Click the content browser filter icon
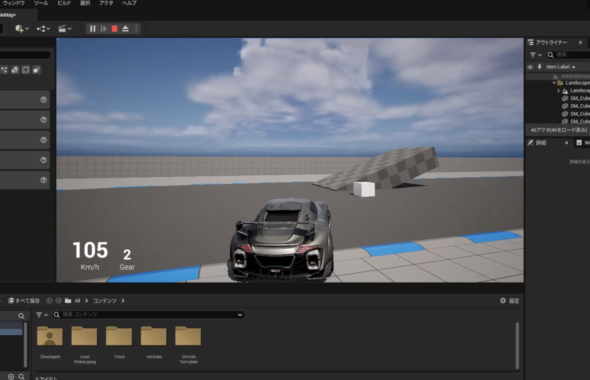Viewport: 590px width, 380px height. (41, 315)
